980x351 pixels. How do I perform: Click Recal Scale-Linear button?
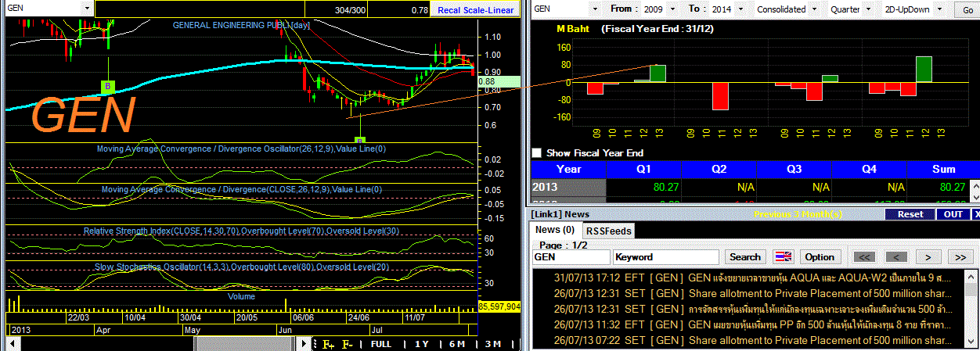coord(476,9)
